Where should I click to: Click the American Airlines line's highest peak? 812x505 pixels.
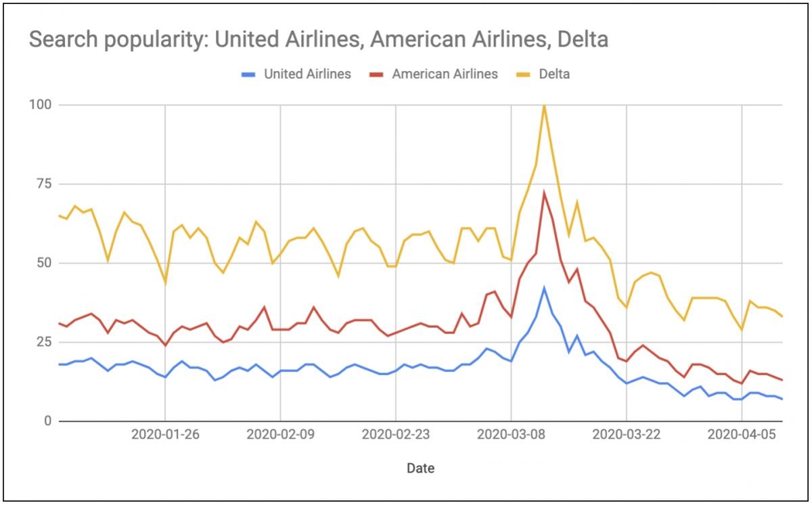click(543, 193)
